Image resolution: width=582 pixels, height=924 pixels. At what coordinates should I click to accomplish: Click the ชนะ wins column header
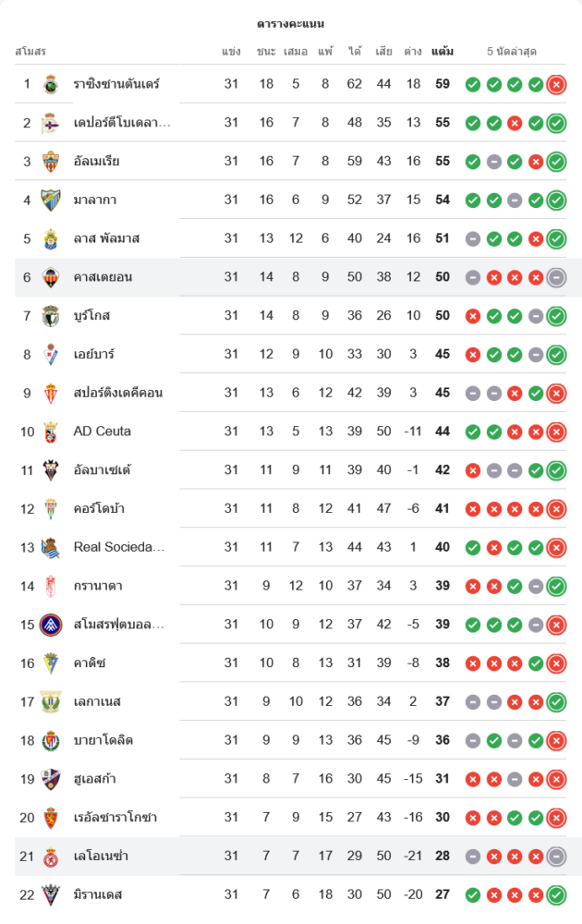(267, 51)
